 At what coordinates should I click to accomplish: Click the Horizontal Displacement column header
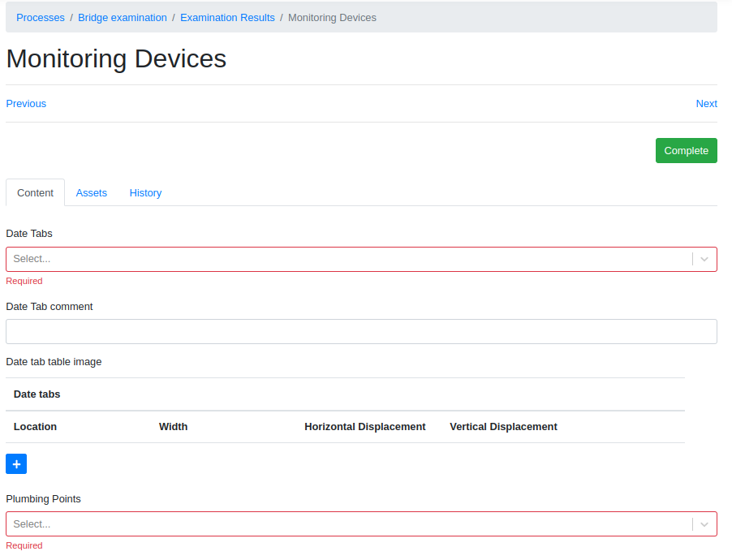coord(364,427)
